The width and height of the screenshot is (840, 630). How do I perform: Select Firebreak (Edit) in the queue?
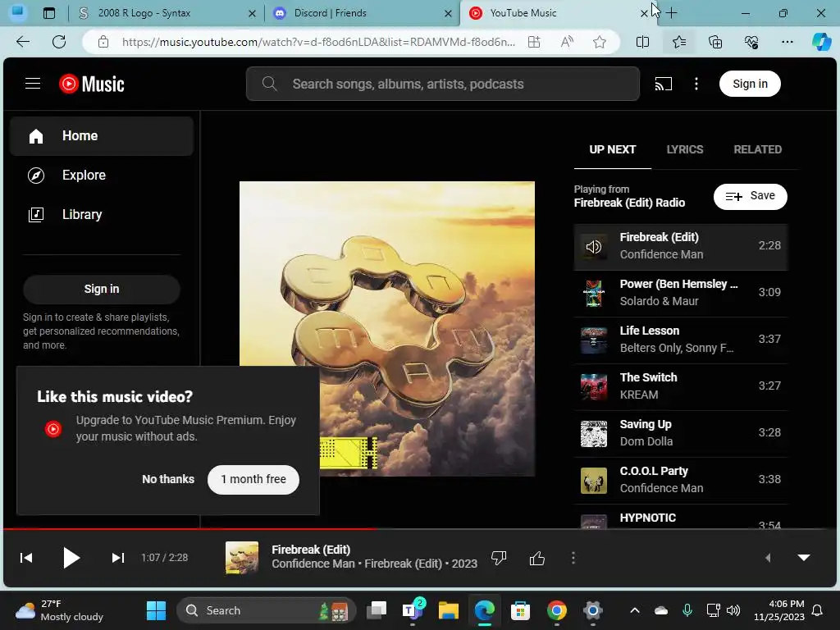pos(680,246)
